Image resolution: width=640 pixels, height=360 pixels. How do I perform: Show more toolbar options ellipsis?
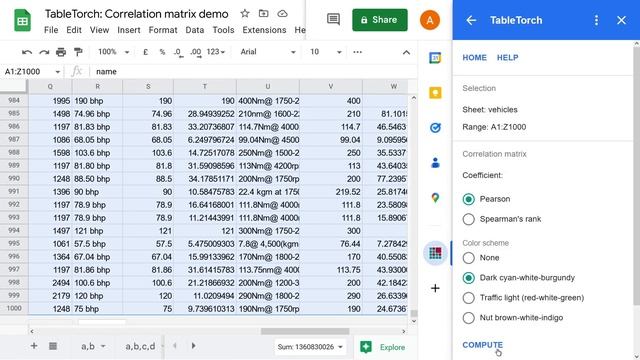click(358, 52)
